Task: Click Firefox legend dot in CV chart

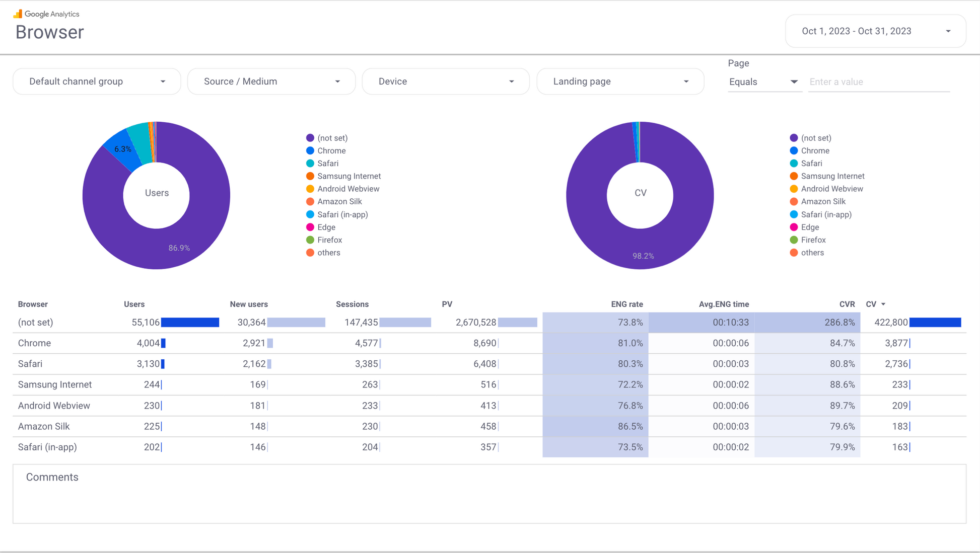Action: (794, 240)
